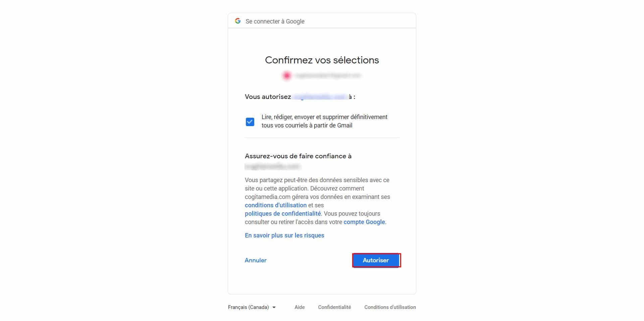Click the permission label starting with 'Lire, rédiger, envoyer'

coord(324,121)
